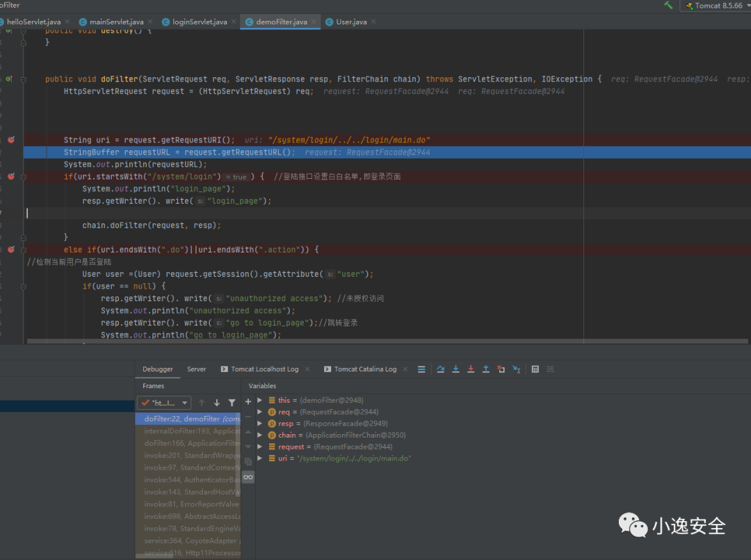Click the green Build hammer icon
The height and width of the screenshot is (560, 751).
pos(668,6)
